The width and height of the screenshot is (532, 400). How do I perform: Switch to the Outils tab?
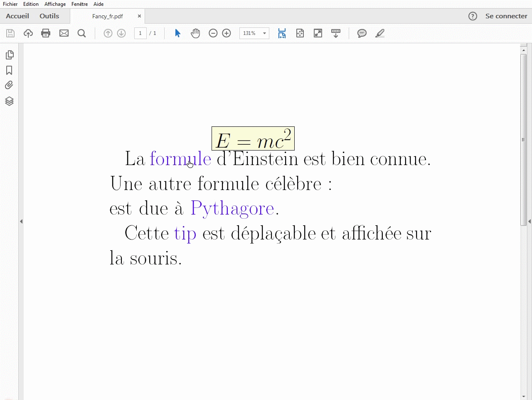[x=49, y=16]
